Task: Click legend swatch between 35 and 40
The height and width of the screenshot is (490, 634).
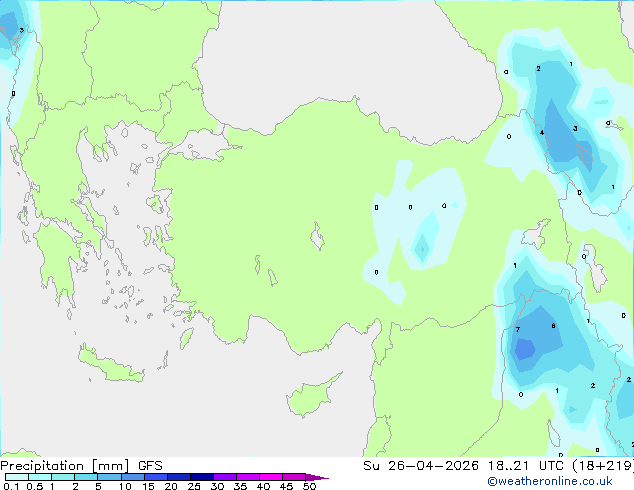Action: (x=248, y=477)
